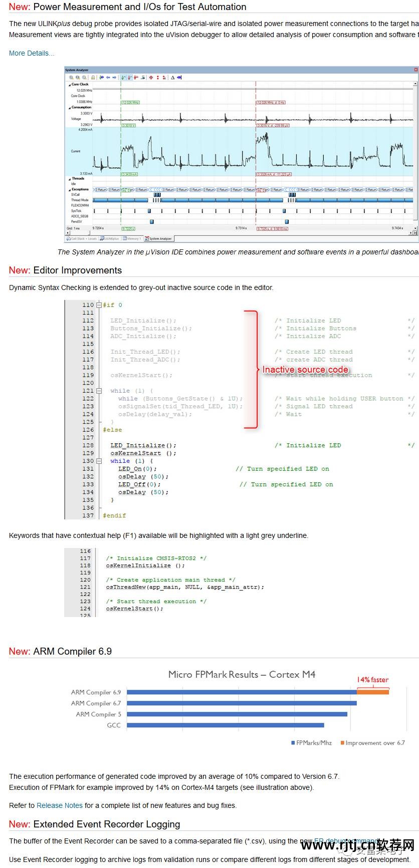The width and height of the screenshot is (419, 868).
Task: Click the FLEXCOMM4 row label
Action: pos(80,206)
